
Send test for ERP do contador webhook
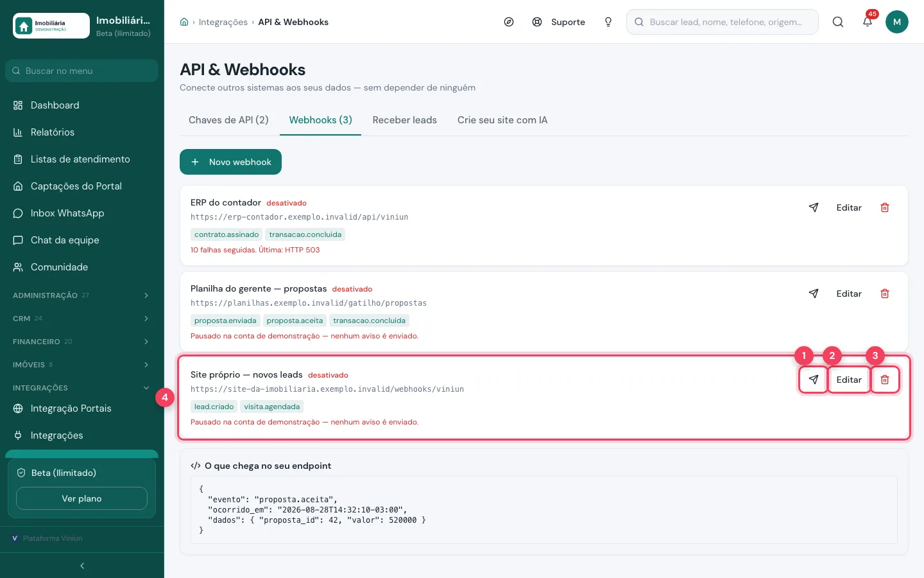pos(814,207)
